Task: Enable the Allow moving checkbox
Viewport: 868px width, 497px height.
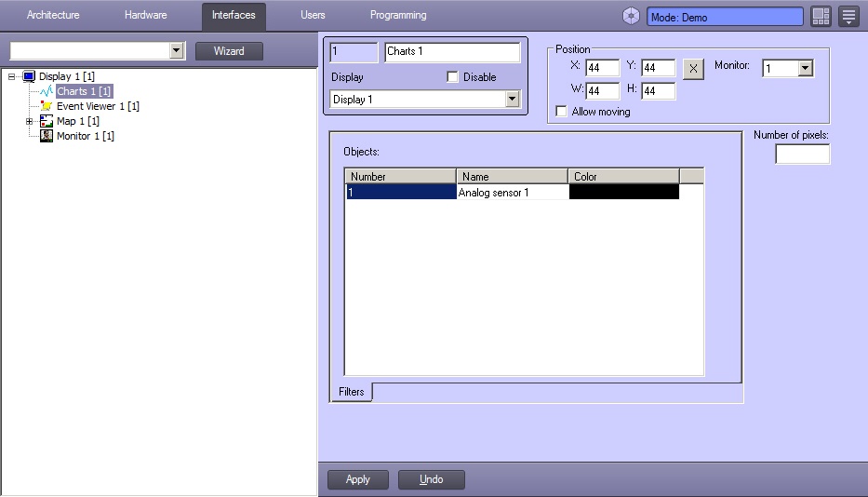Action: pos(561,112)
